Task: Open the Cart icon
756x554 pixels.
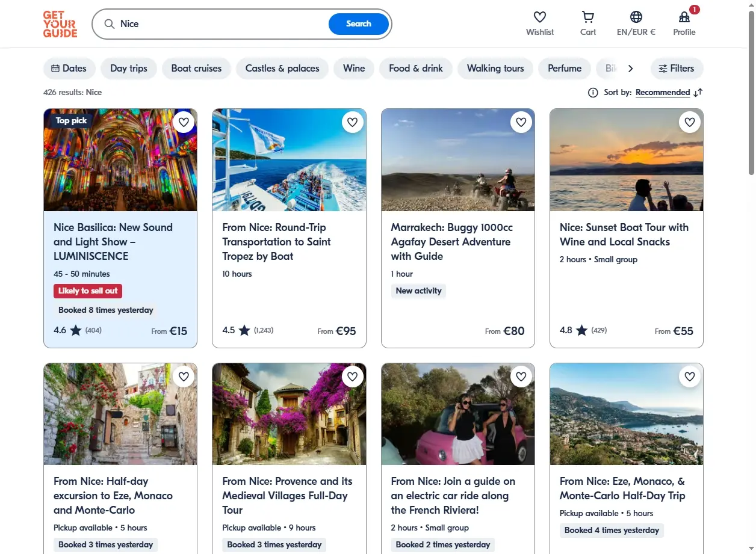Action: pos(588,17)
